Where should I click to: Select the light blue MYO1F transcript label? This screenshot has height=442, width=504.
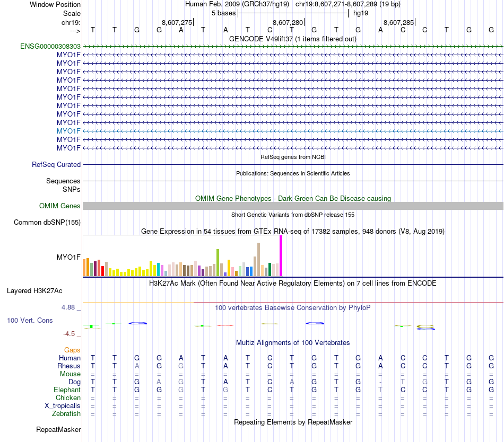coord(68,131)
